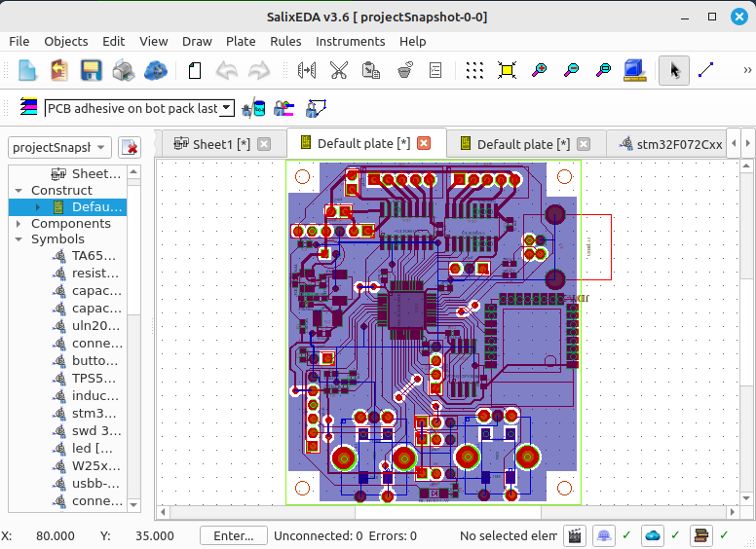Open the Objects menu

(66, 42)
